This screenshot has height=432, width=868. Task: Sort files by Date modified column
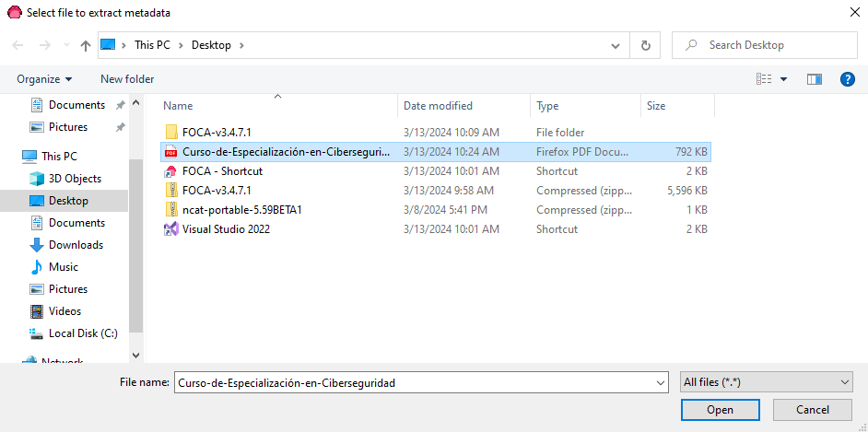(463, 106)
